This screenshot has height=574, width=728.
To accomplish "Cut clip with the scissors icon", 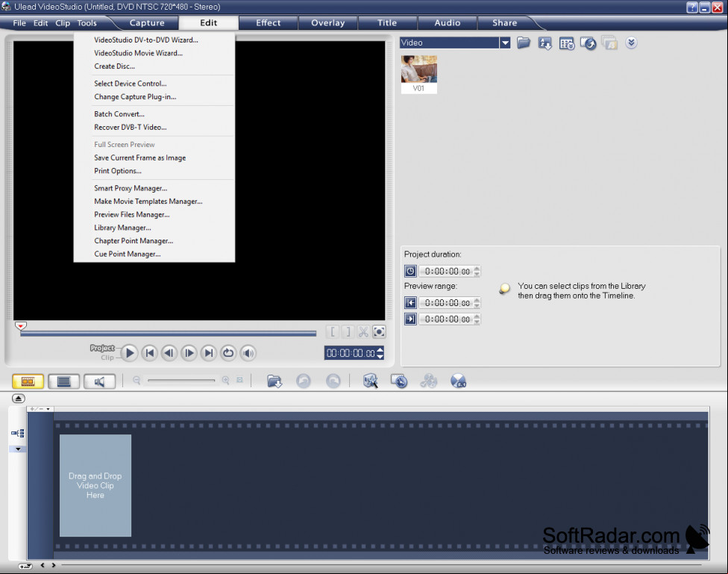I will (363, 332).
